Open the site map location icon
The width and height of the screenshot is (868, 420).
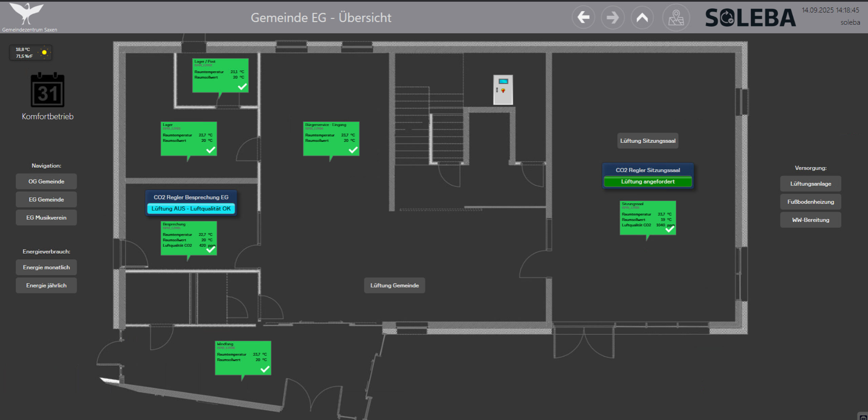(676, 18)
